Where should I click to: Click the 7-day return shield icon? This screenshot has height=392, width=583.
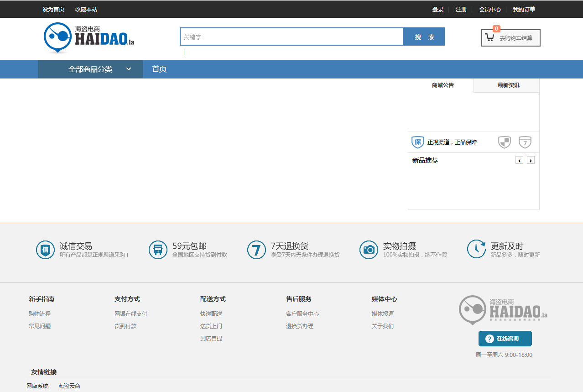tap(525, 142)
